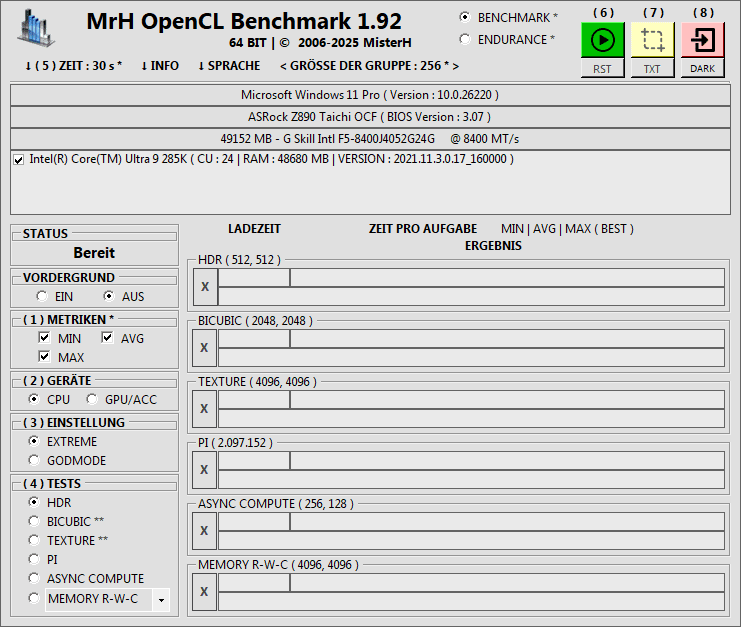Toggle the MAX metric checkbox
This screenshot has height=627, width=741.
point(44,356)
